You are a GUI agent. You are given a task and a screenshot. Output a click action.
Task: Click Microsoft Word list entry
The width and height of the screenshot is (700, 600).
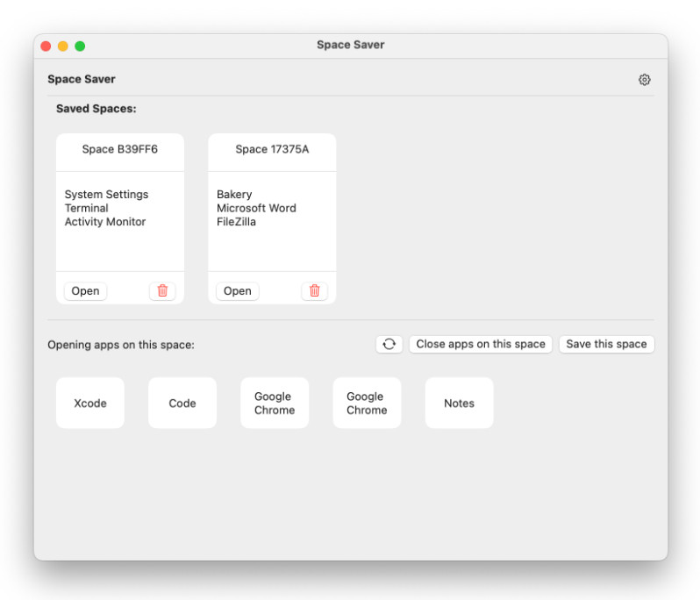coord(256,208)
